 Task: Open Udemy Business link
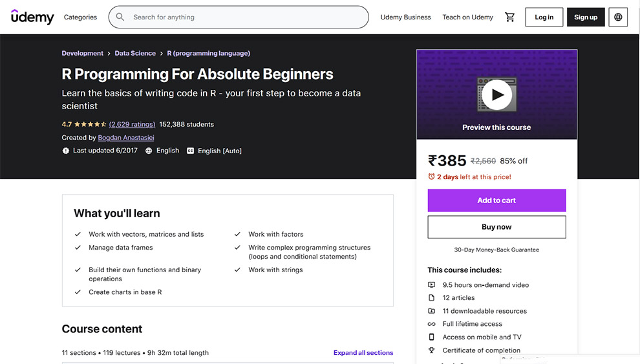(405, 17)
